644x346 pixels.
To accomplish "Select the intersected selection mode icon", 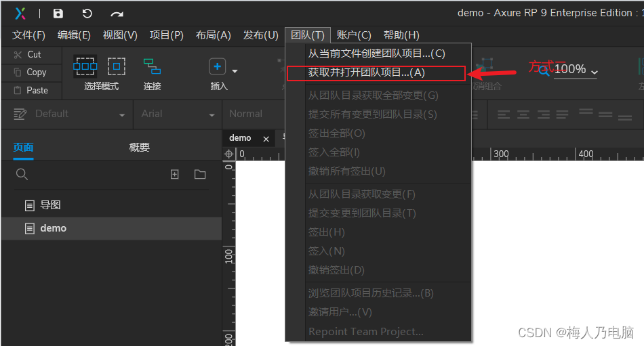I will click(85, 66).
